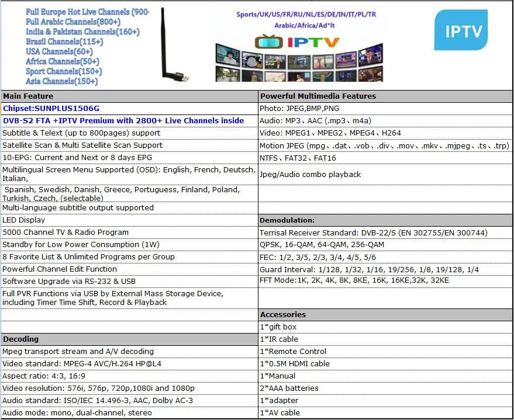This screenshot has height=420, width=514.
Task: Click the 'Main Feature' header cell
Action: pyautogui.click(x=129, y=96)
